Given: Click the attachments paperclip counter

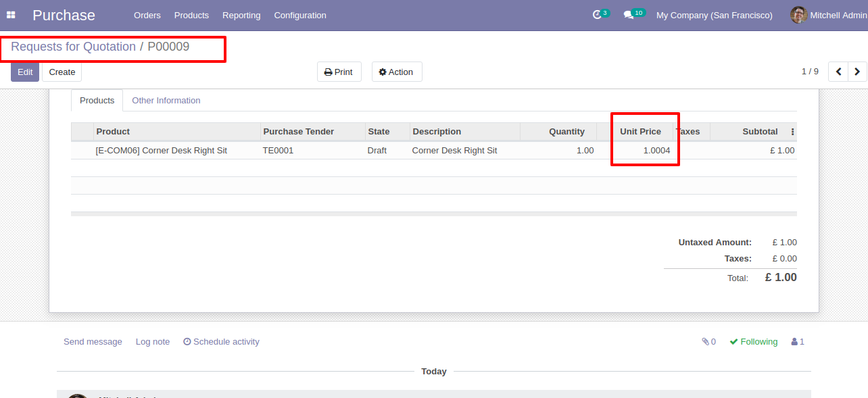Looking at the screenshot, I should [x=708, y=342].
